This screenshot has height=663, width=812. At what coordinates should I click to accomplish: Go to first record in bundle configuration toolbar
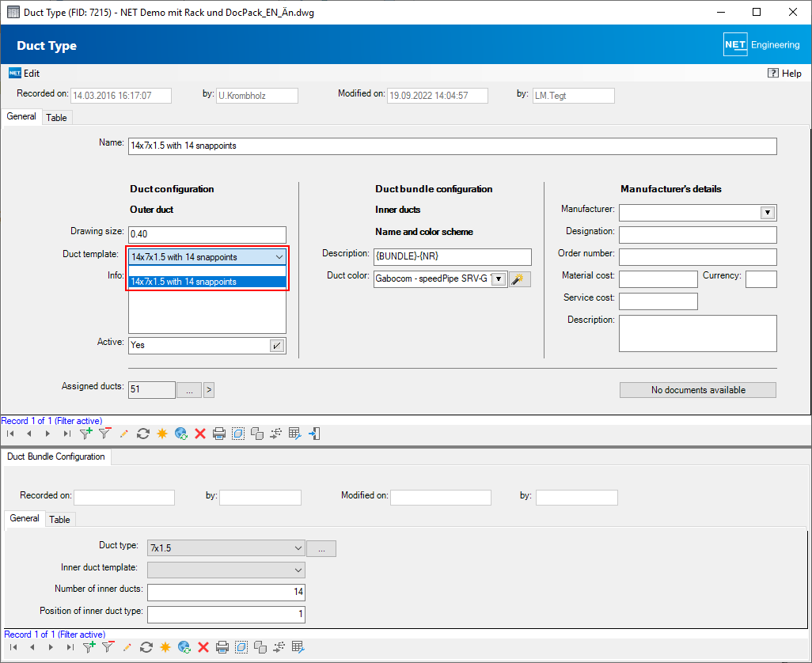coord(13,647)
